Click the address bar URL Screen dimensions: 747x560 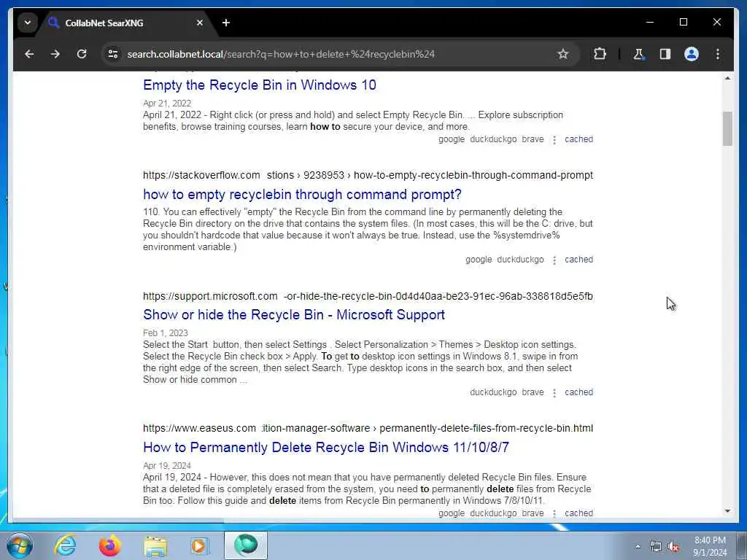click(x=281, y=54)
